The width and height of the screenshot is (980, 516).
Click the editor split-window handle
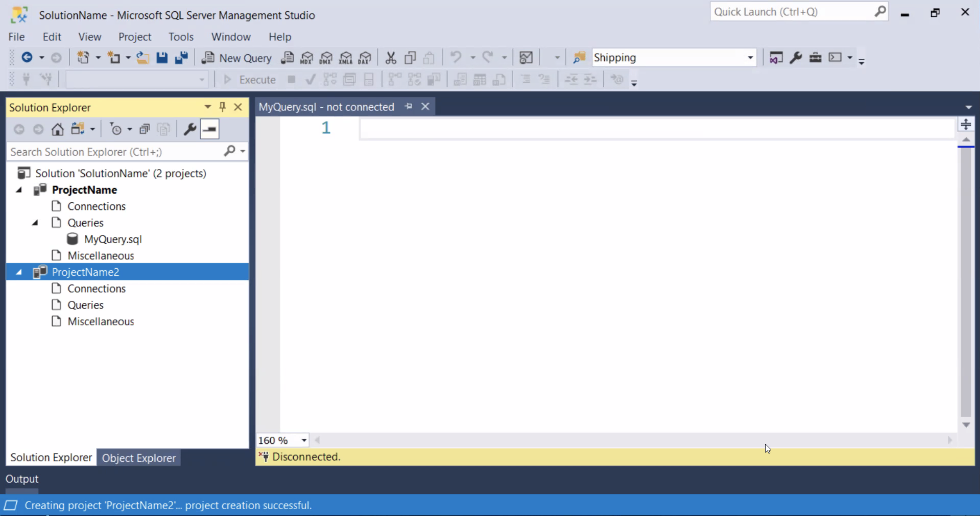(x=966, y=124)
